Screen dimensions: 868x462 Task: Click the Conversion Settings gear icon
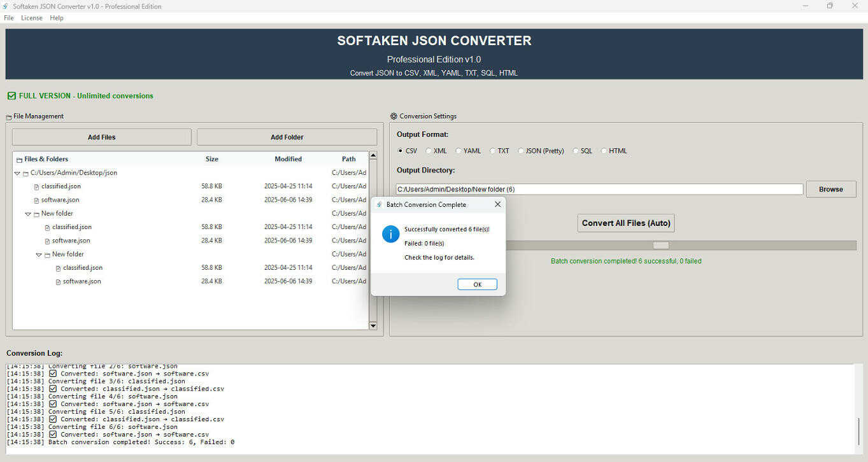tap(393, 116)
